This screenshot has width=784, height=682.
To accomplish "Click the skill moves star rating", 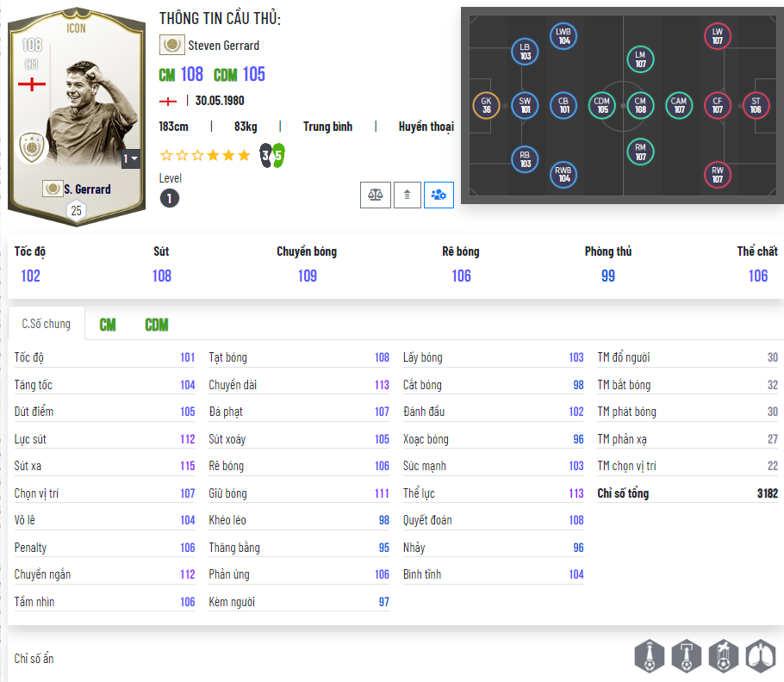I will (205, 155).
